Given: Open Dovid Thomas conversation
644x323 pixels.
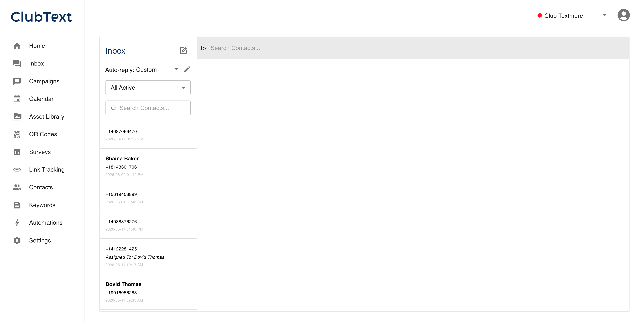Looking at the screenshot, I should tap(148, 292).
